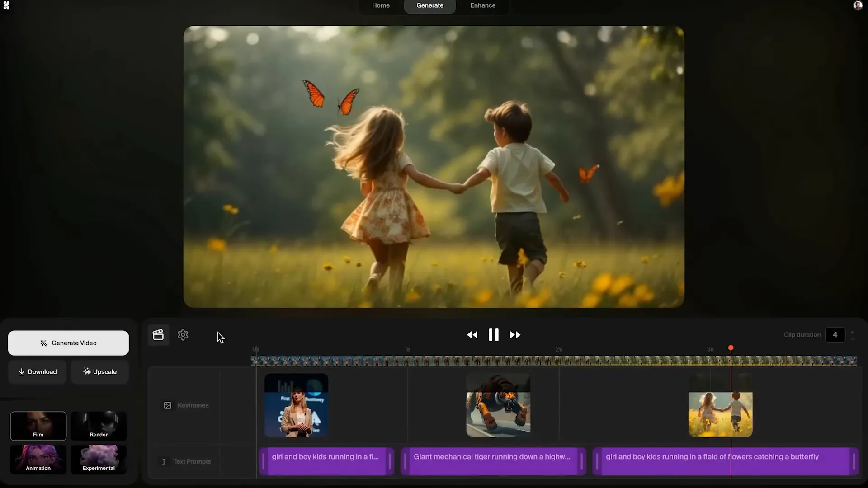Click the clip duration value field
The width and height of the screenshot is (868, 488).
coord(835,335)
